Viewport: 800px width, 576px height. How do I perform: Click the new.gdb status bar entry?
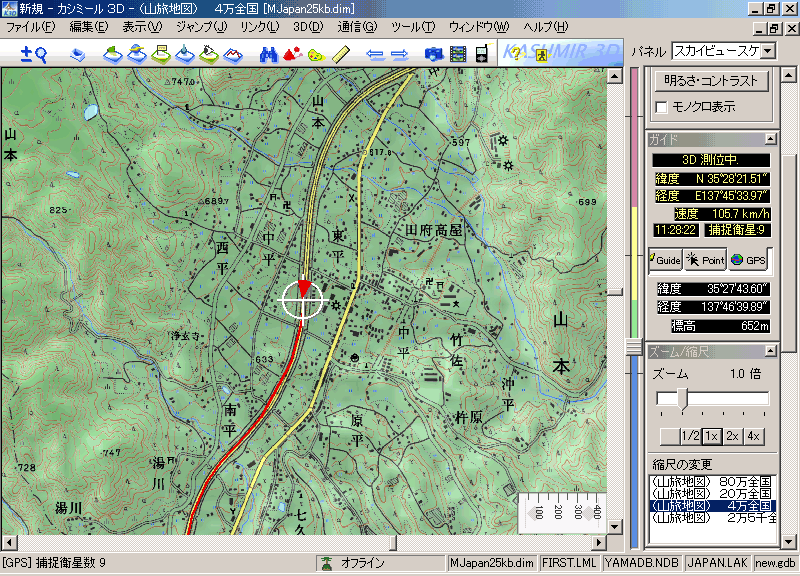pos(775,563)
